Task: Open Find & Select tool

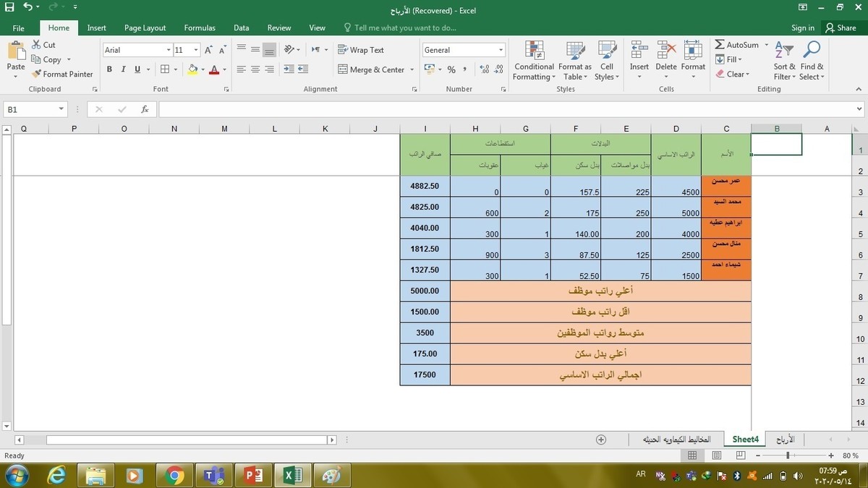Action: click(812, 60)
